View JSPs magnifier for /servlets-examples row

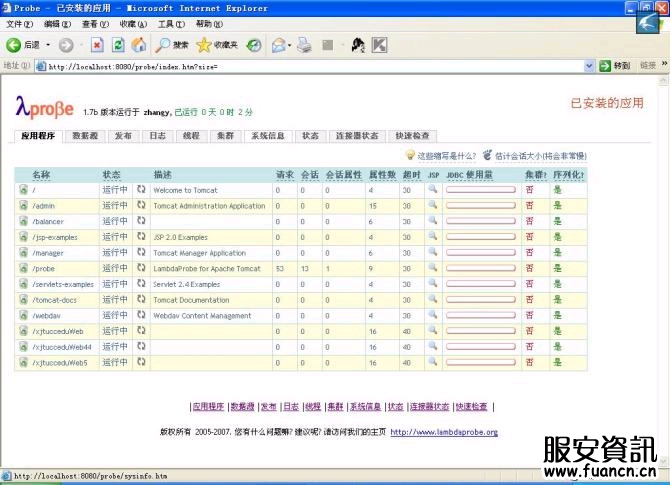coord(433,283)
